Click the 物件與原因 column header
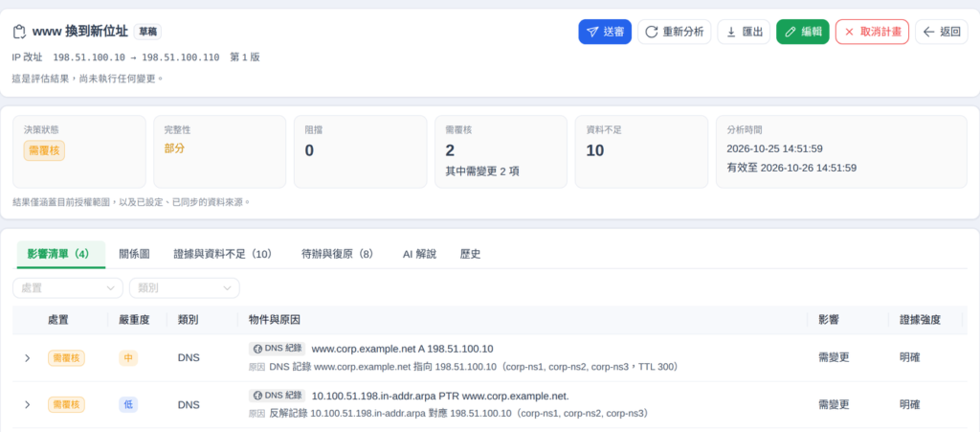The image size is (980, 432). pos(275,320)
